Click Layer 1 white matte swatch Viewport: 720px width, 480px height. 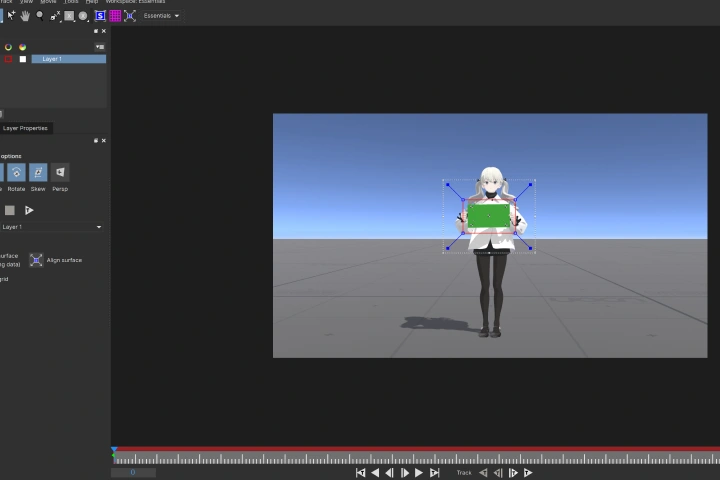point(22,59)
